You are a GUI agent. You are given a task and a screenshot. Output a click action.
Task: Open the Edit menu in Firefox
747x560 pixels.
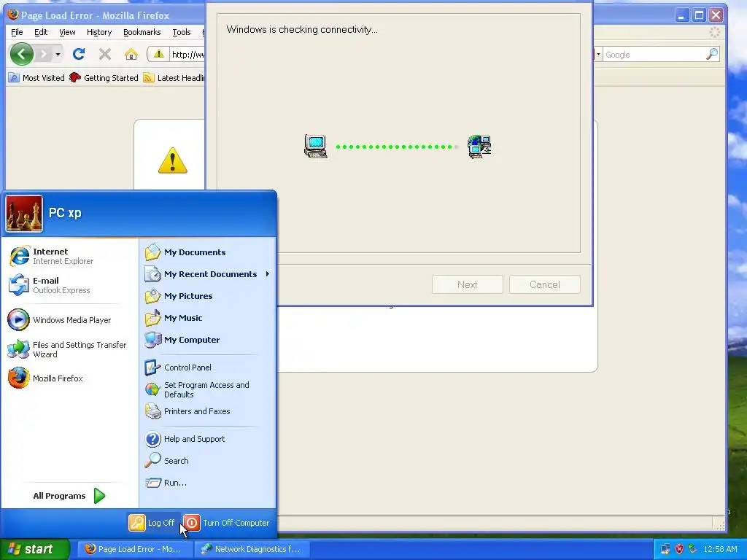click(41, 32)
